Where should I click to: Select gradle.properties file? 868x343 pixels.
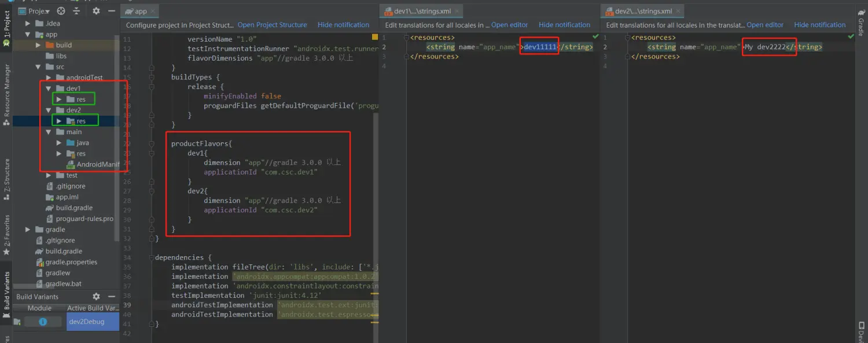[x=66, y=262]
